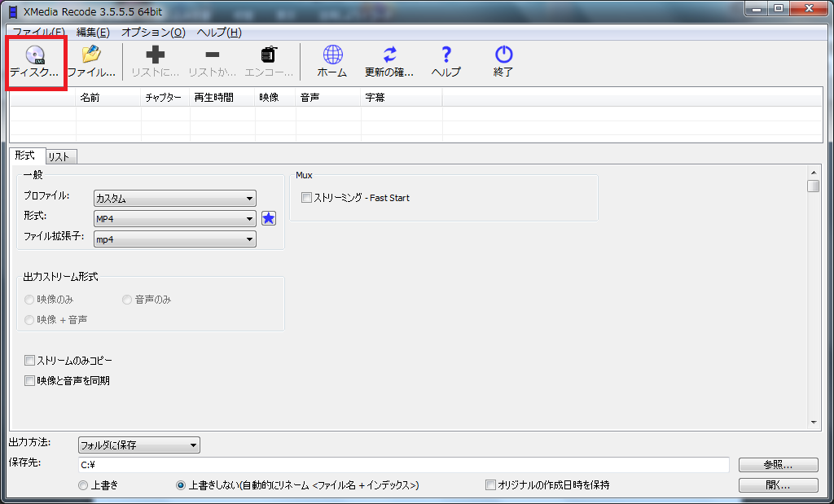Click the 再生時間 column header
Screen dimensions: 834x504
click(222, 98)
